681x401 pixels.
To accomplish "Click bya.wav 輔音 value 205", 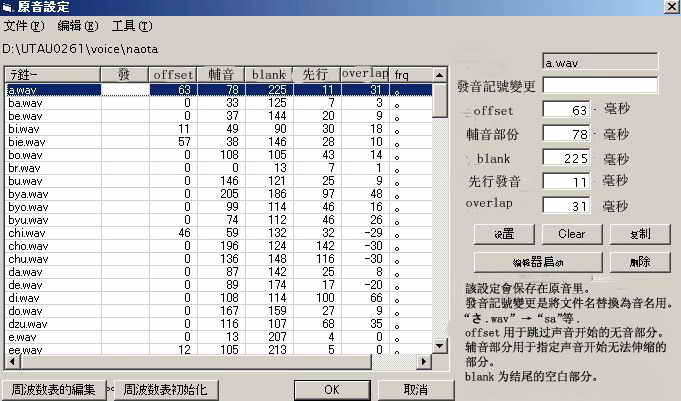I will point(229,194).
